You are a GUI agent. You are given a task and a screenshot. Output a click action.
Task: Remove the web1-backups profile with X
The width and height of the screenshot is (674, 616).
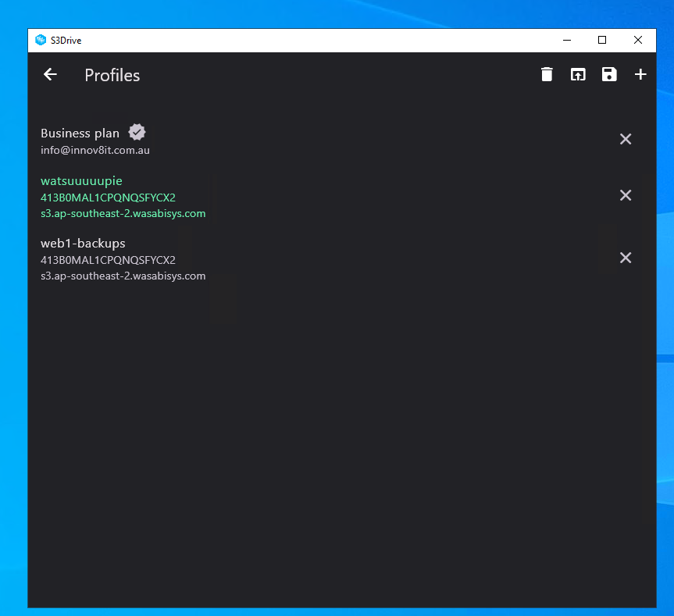(x=626, y=258)
